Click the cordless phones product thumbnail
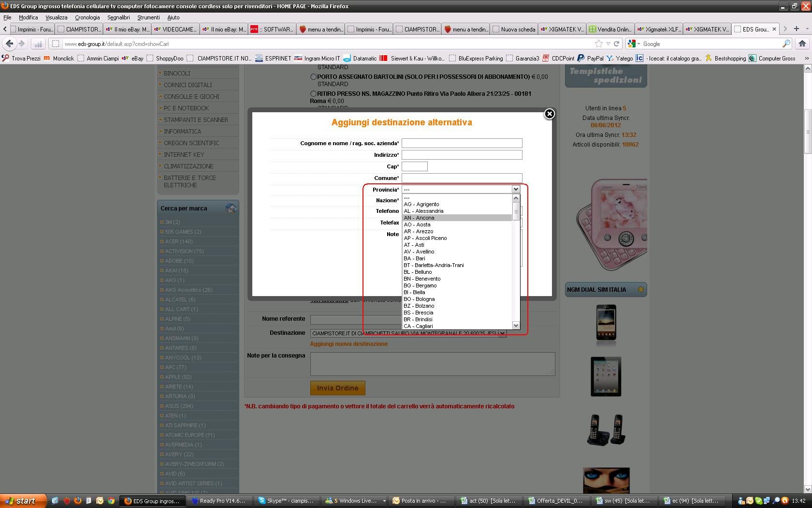The height and width of the screenshot is (508, 812). pos(606,430)
